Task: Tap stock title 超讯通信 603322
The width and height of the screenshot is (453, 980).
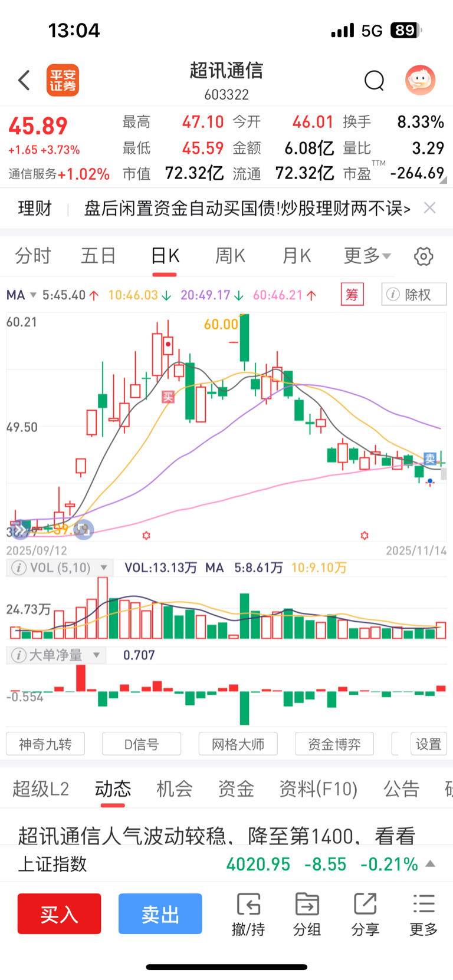Action: pyautogui.click(x=226, y=81)
